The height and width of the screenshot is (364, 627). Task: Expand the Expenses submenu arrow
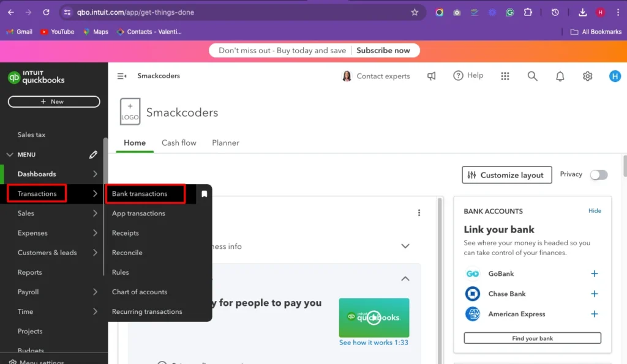point(95,233)
